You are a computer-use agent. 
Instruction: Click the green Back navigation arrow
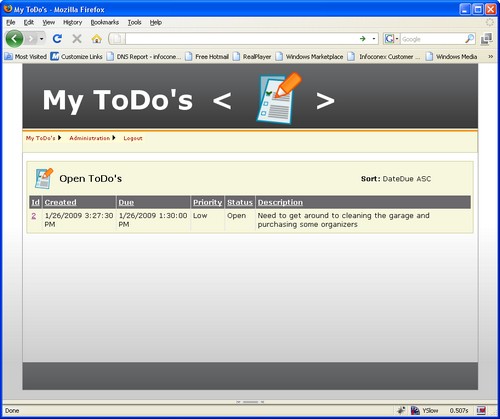point(14,39)
